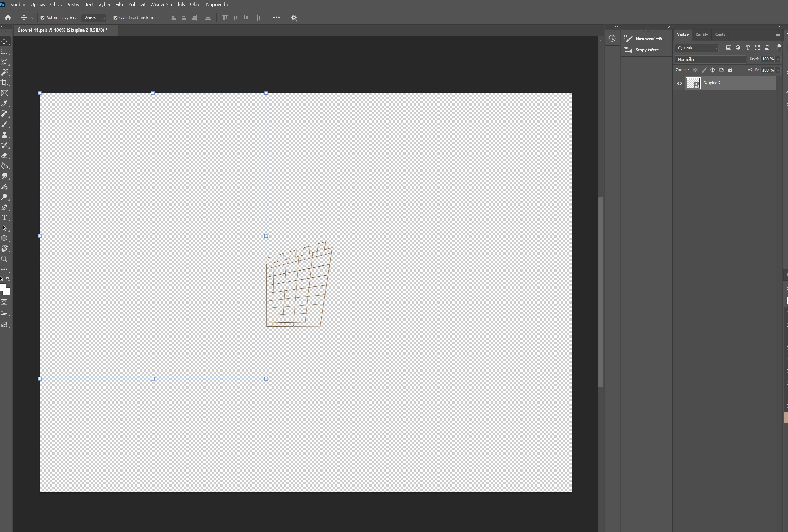Toggle lock transparent pixels
This screenshot has height=532, width=788.
coord(695,70)
